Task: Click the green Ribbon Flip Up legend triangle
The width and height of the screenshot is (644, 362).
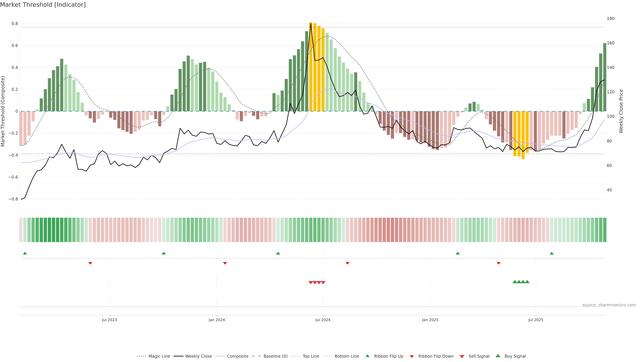Action: click(x=367, y=356)
